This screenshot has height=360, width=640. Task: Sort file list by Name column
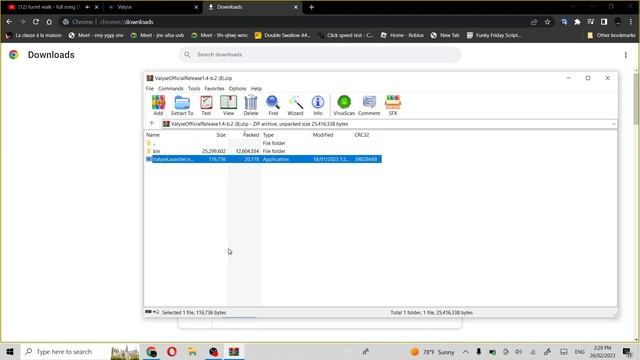tap(169, 135)
